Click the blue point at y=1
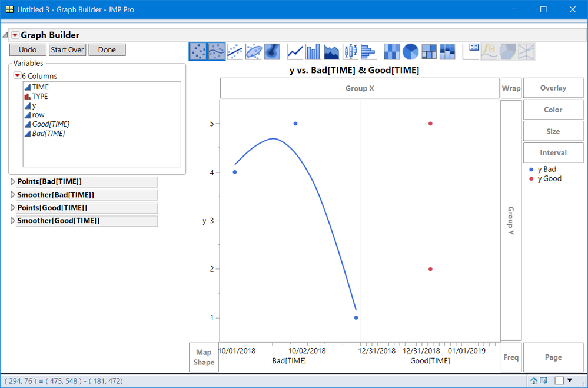 [356, 317]
